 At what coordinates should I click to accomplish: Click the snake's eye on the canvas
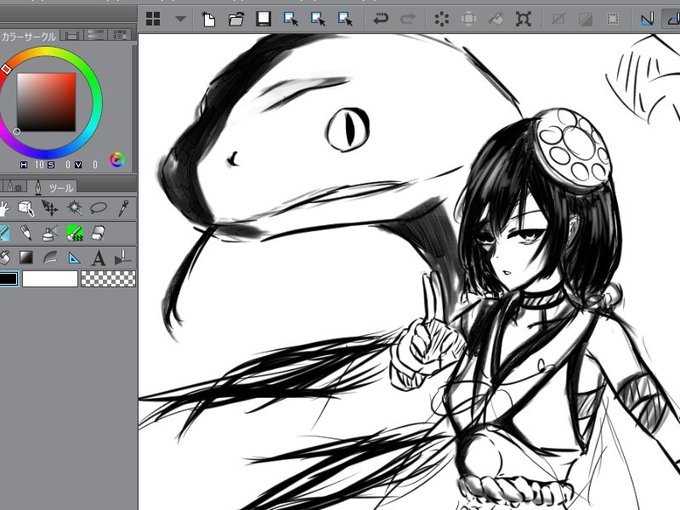click(x=348, y=130)
